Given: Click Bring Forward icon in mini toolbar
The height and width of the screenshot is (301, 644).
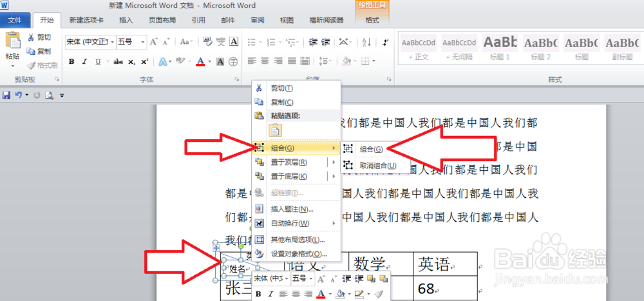Looking at the screenshot, I should (x=370, y=279).
